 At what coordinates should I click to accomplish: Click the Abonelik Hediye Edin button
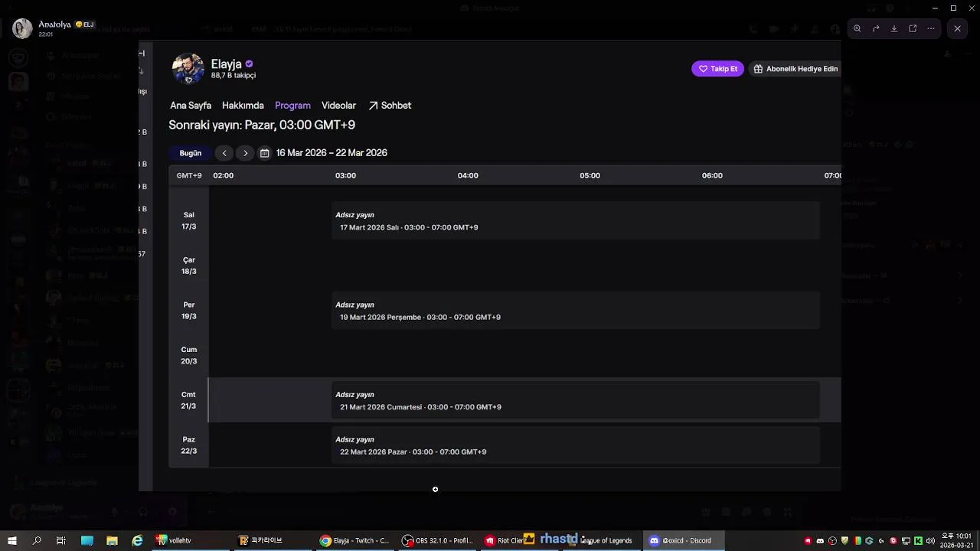795,69
